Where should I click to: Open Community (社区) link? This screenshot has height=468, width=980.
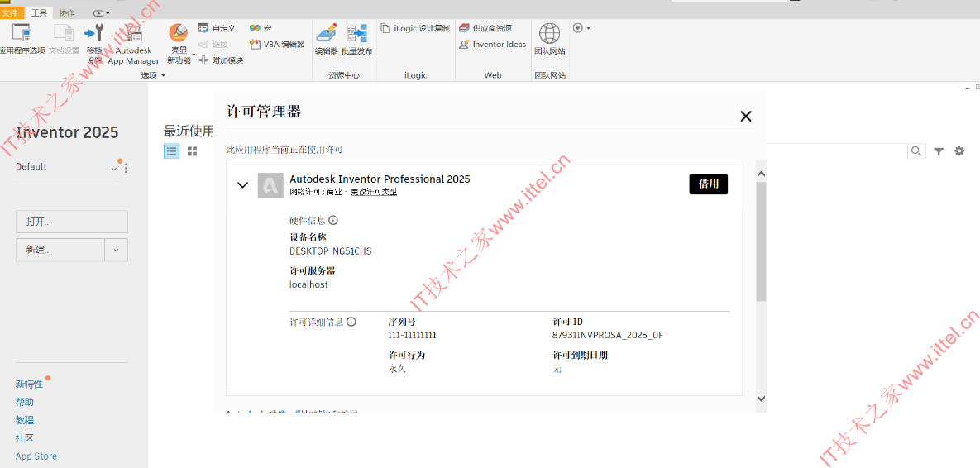point(25,438)
